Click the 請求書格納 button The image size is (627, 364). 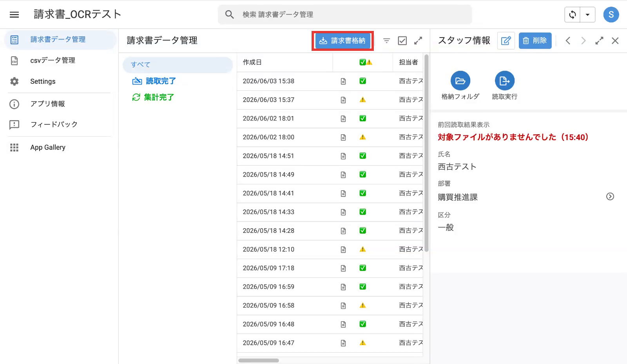click(x=343, y=41)
